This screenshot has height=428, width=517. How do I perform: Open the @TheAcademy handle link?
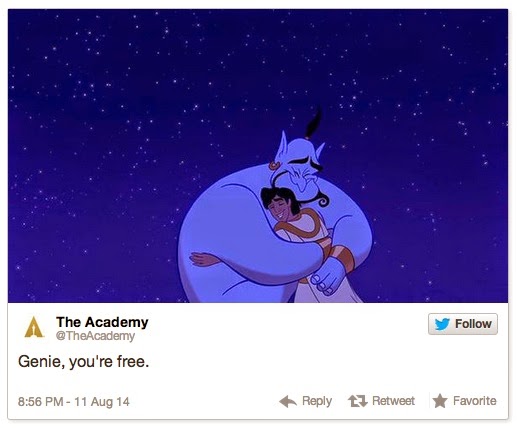click(x=95, y=336)
